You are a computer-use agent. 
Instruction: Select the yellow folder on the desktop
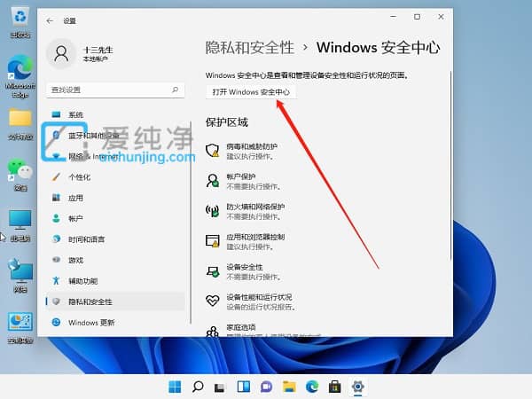(x=20, y=124)
